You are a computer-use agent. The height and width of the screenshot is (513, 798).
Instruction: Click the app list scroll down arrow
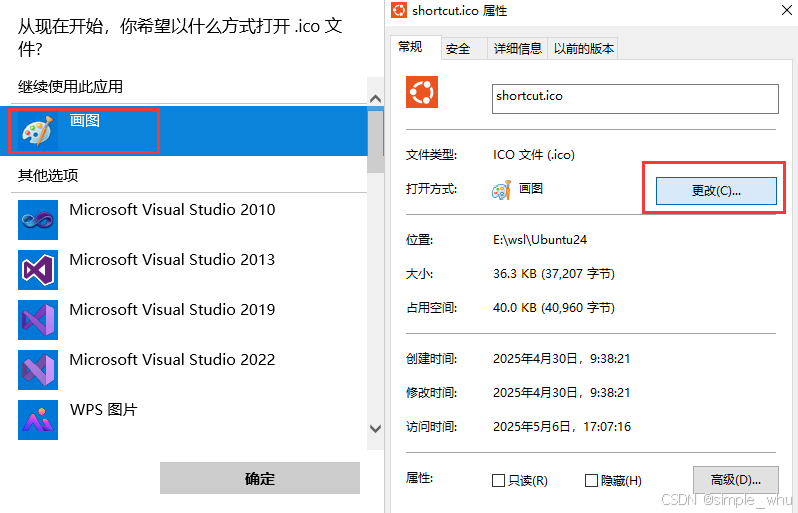point(376,429)
